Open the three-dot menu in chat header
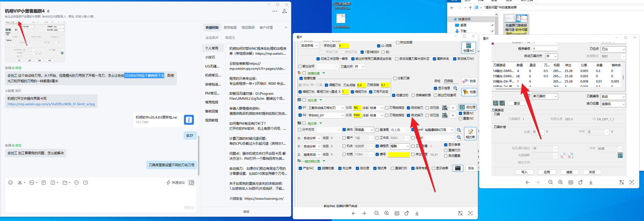This screenshot has width=644, height=221. click(275, 11)
